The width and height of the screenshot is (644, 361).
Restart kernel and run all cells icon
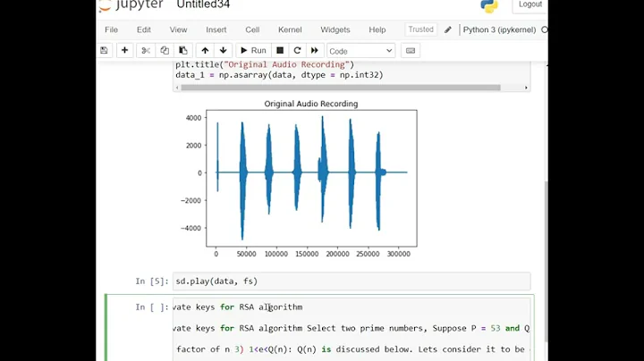pos(315,50)
